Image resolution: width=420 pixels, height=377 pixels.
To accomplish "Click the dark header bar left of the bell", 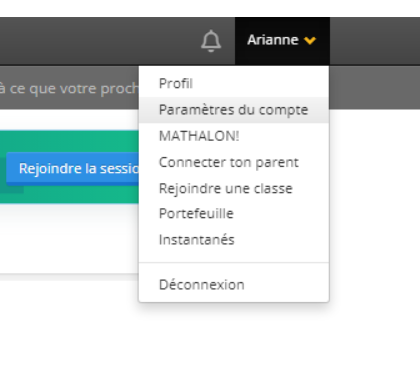I will (100, 41).
